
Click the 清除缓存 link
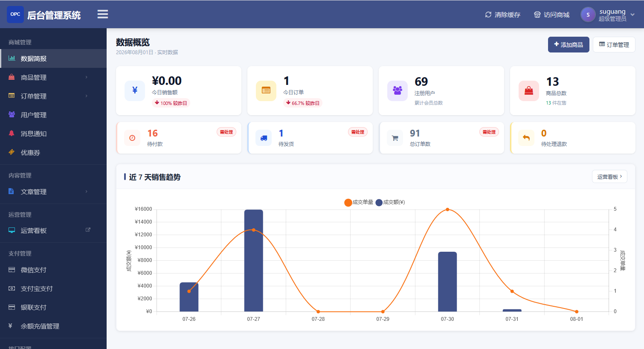pos(503,15)
